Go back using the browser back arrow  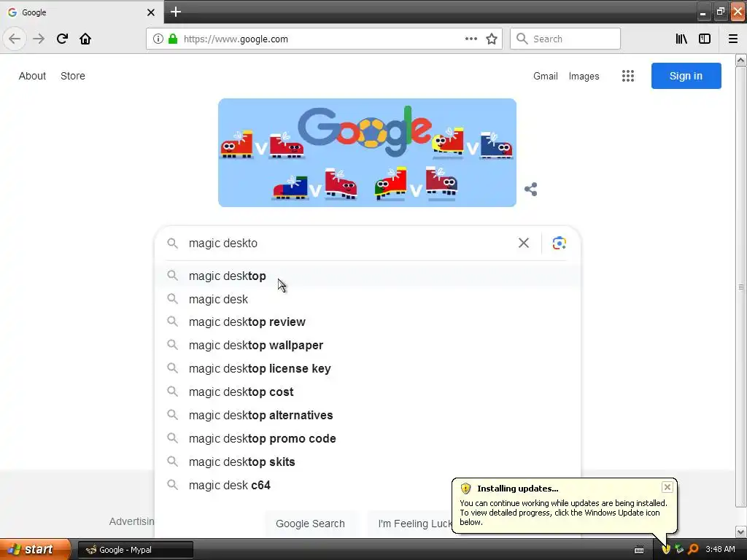pos(15,39)
